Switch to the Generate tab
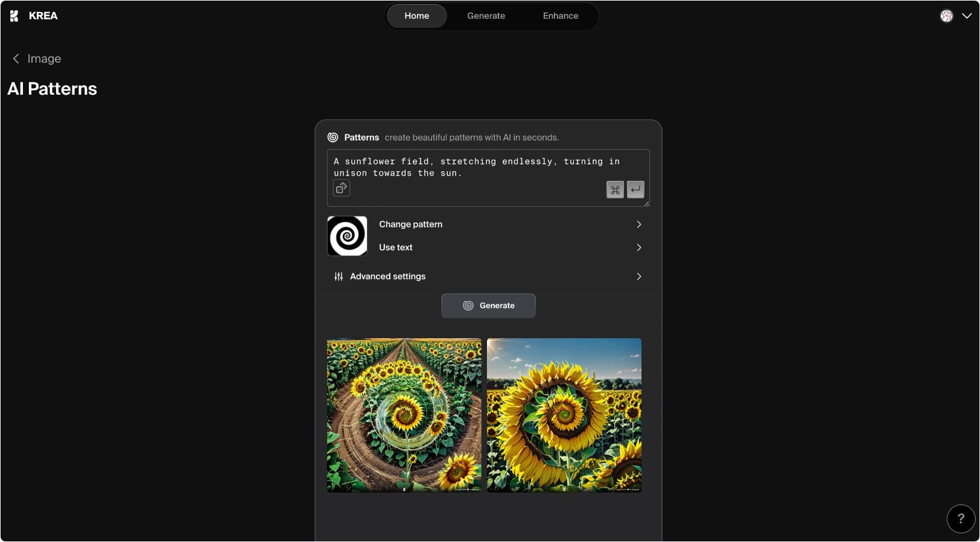The height and width of the screenshot is (542, 980). pos(486,16)
